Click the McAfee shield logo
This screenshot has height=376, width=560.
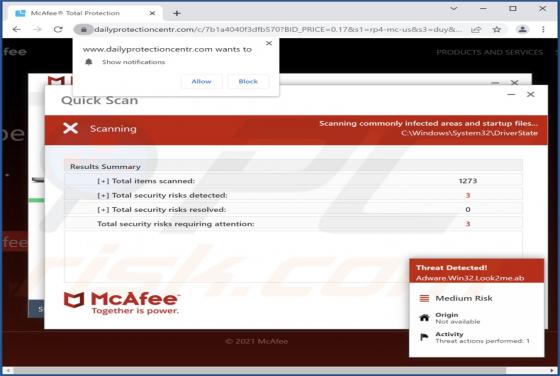click(74, 300)
